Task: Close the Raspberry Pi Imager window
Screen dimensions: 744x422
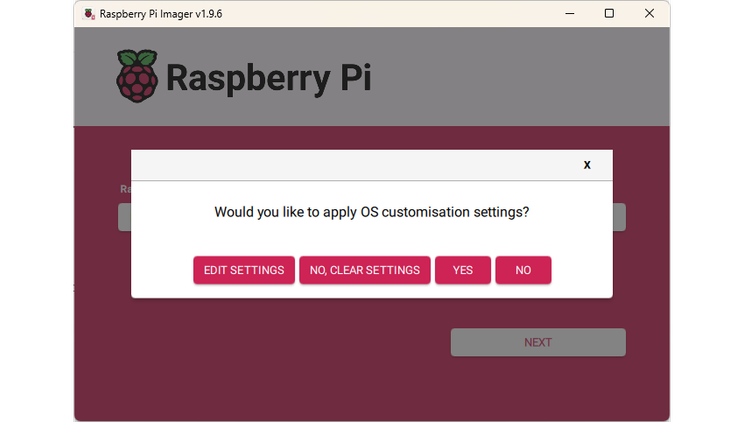Action: tap(649, 13)
